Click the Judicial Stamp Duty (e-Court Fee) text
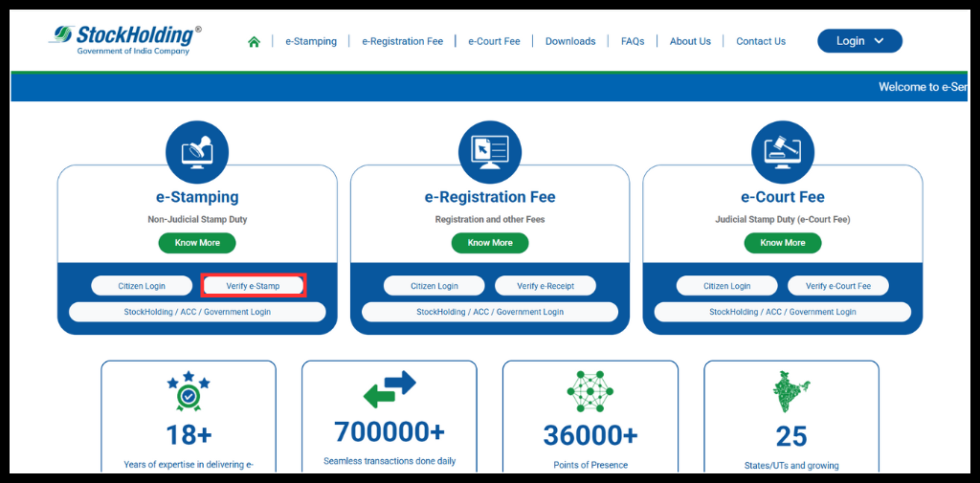This screenshot has width=980, height=483. click(783, 220)
